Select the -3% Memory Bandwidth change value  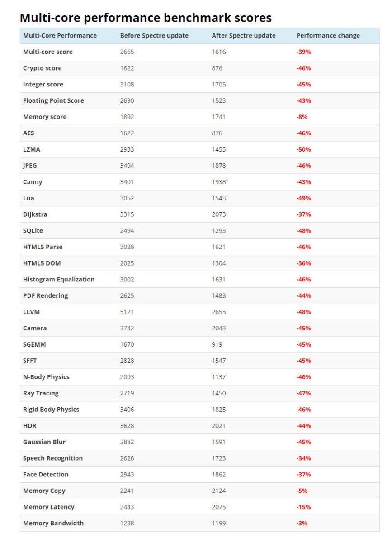tap(302, 523)
